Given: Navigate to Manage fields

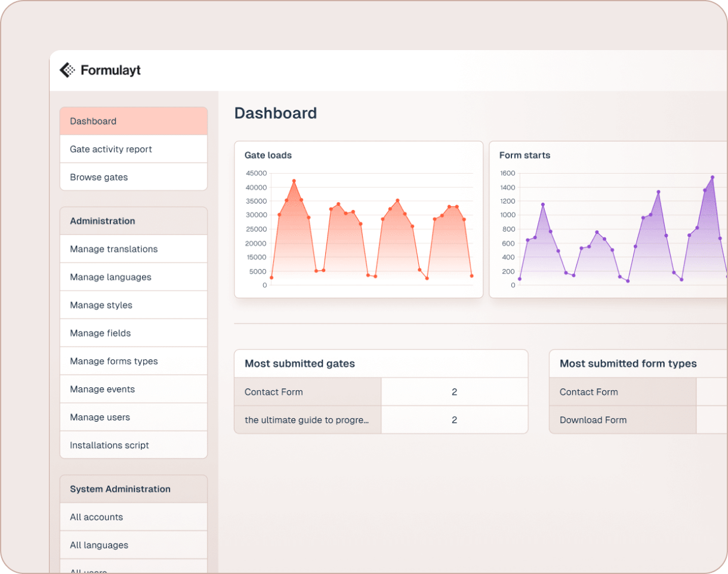Looking at the screenshot, I should point(100,333).
